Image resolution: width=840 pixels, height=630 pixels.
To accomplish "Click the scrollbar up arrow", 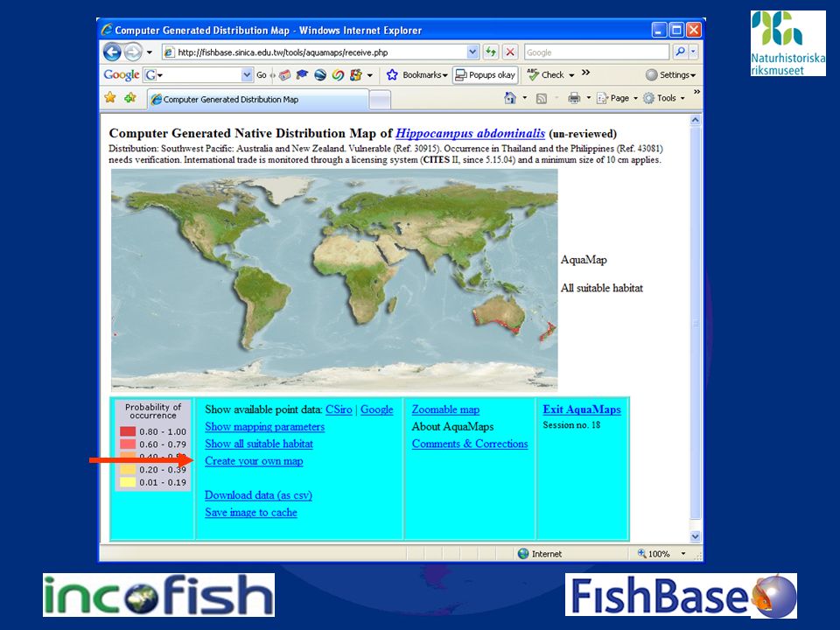I will [696, 120].
